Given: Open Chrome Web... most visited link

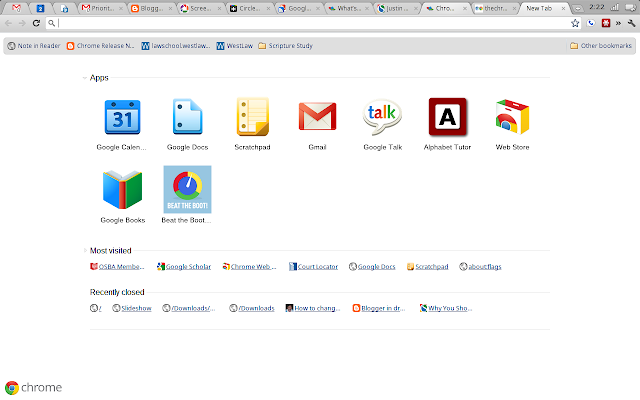Looking at the screenshot, I should pos(249,267).
